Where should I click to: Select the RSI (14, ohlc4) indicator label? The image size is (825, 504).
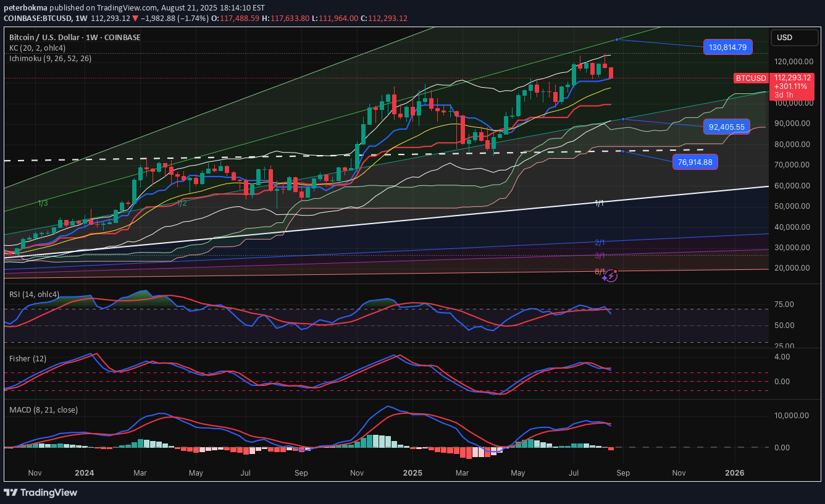pyautogui.click(x=34, y=295)
